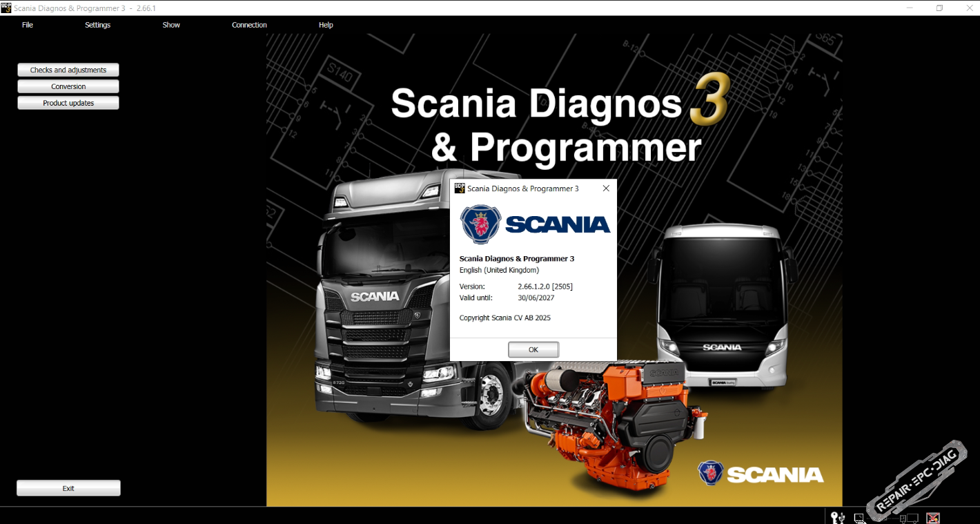Viewport: 980px width, 524px height.
Task: Open the Help menu
Action: point(326,25)
